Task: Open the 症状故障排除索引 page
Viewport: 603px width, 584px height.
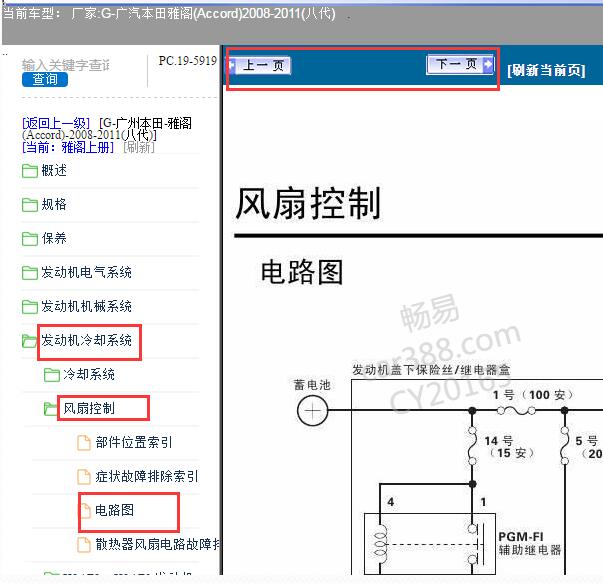Action: click(147, 476)
